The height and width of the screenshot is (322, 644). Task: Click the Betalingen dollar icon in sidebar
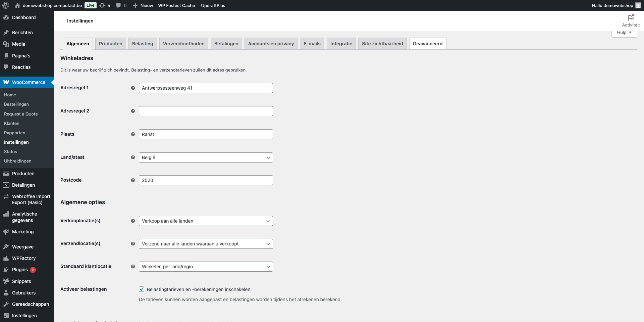[6, 185]
